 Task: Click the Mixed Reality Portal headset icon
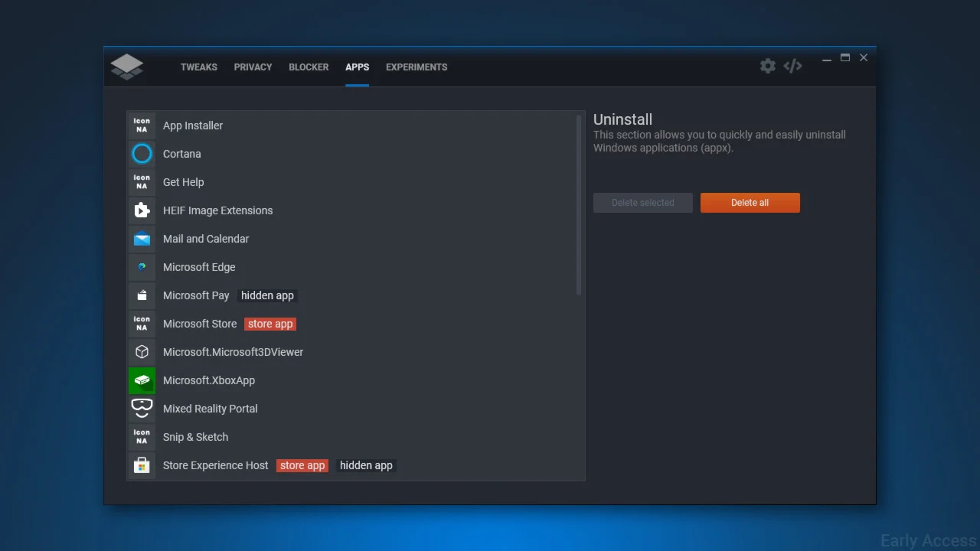point(142,409)
